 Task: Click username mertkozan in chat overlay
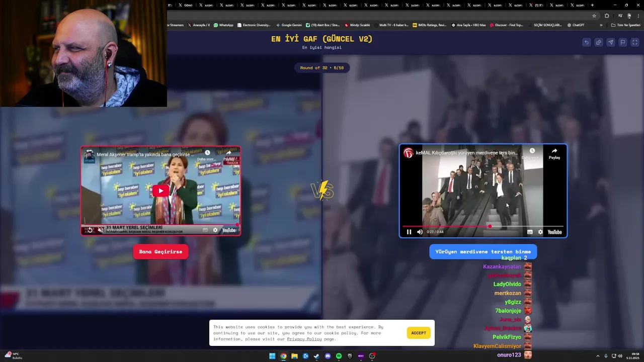point(508,293)
